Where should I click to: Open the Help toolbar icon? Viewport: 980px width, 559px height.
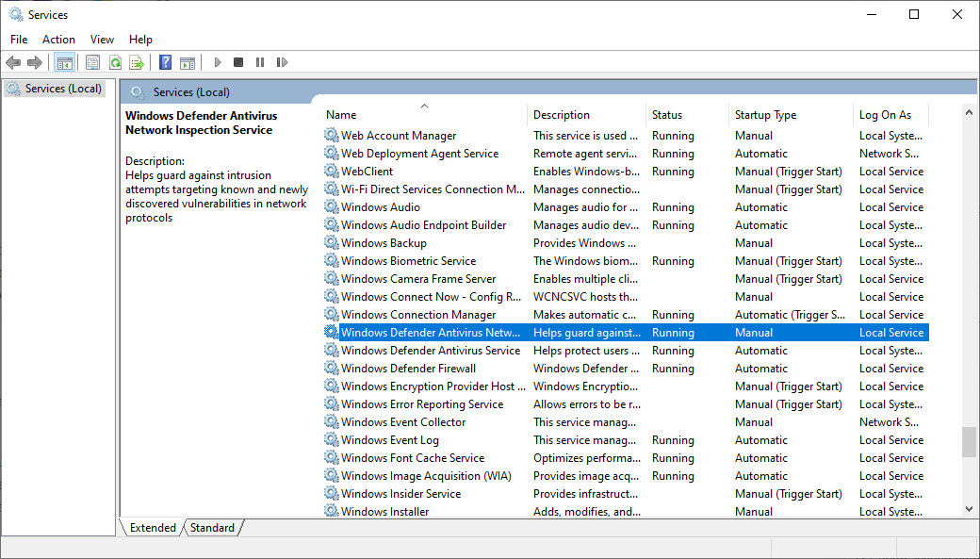165,62
